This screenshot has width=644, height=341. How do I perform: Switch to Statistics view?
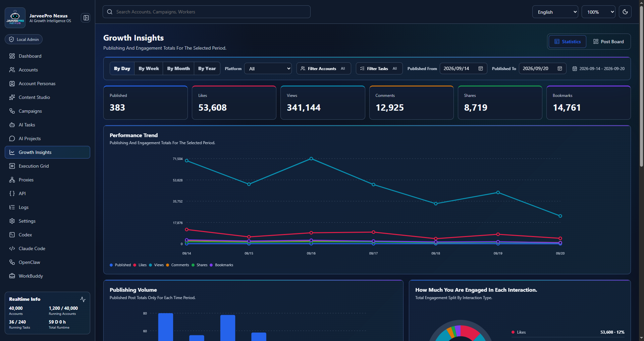(568, 42)
